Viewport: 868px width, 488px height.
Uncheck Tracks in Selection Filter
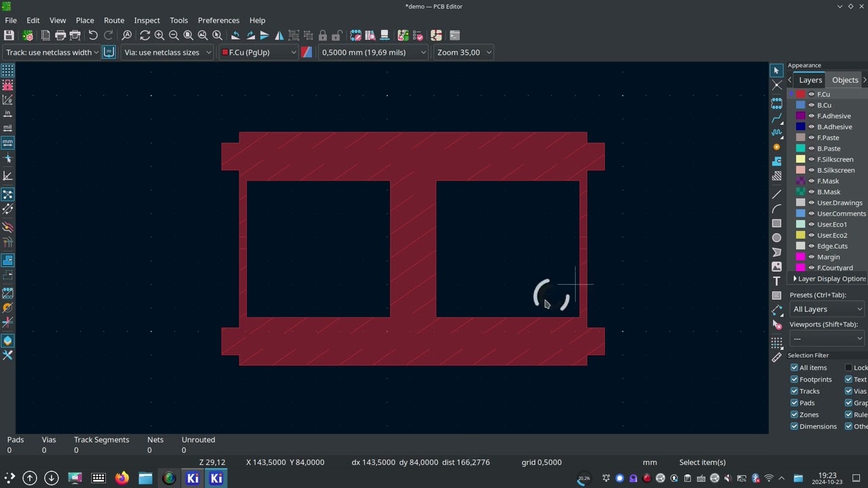coord(794,391)
